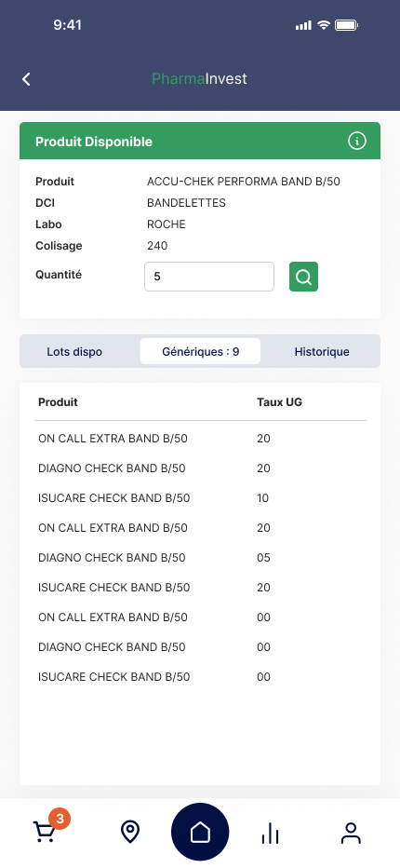Switch to the Historique tab
Viewport: 400px width, 868px height.
coord(322,351)
